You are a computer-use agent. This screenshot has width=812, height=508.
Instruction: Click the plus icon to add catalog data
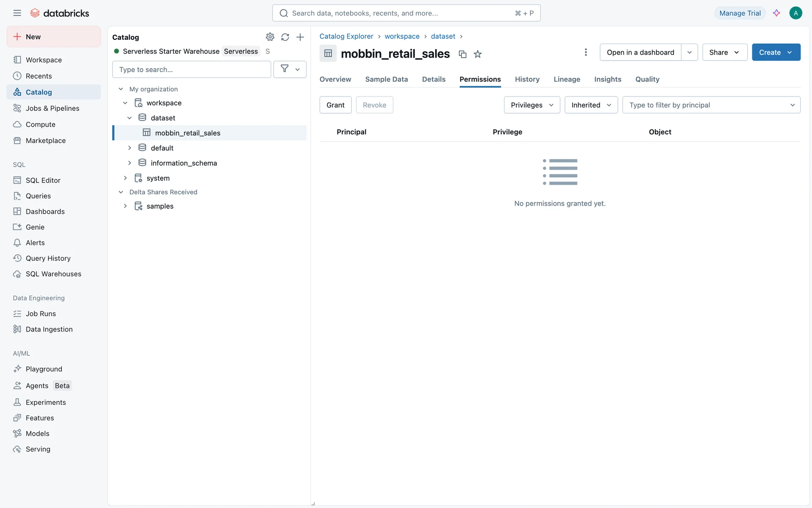pyautogui.click(x=300, y=37)
